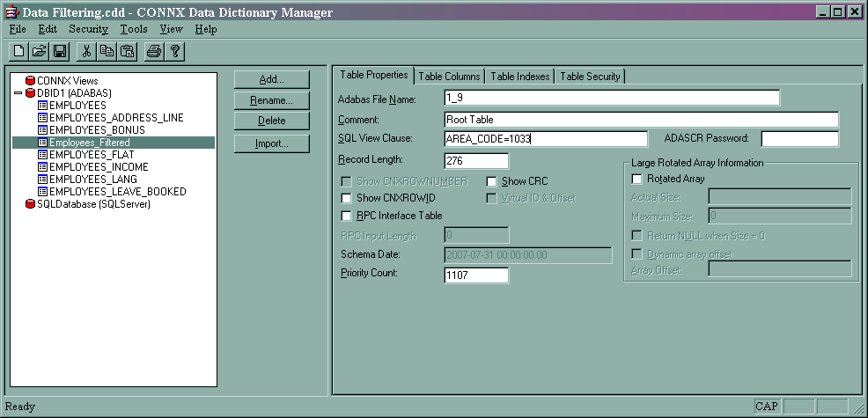The image size is (868, 418).
Task: Click the SQLDatabase (SQLServer) database icon
Action: [31, 204]
